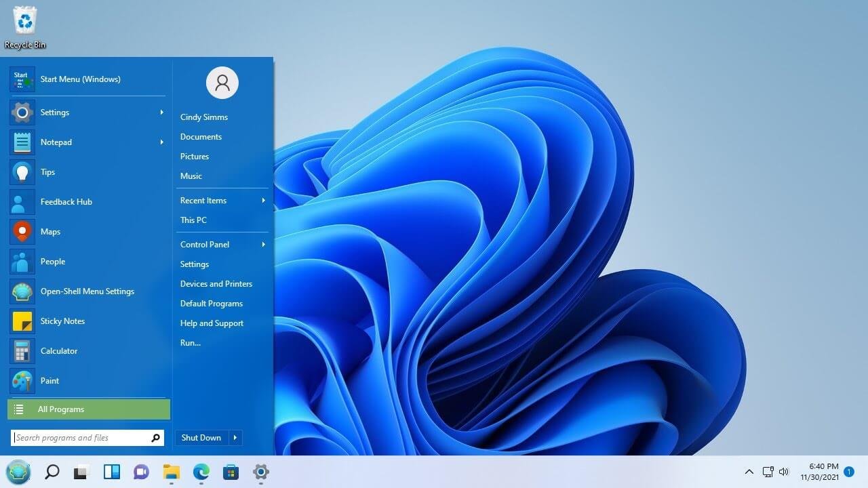This screenshot has height=488, width=868.
Task: Launch the Maps app
Action: click(50, 231)
